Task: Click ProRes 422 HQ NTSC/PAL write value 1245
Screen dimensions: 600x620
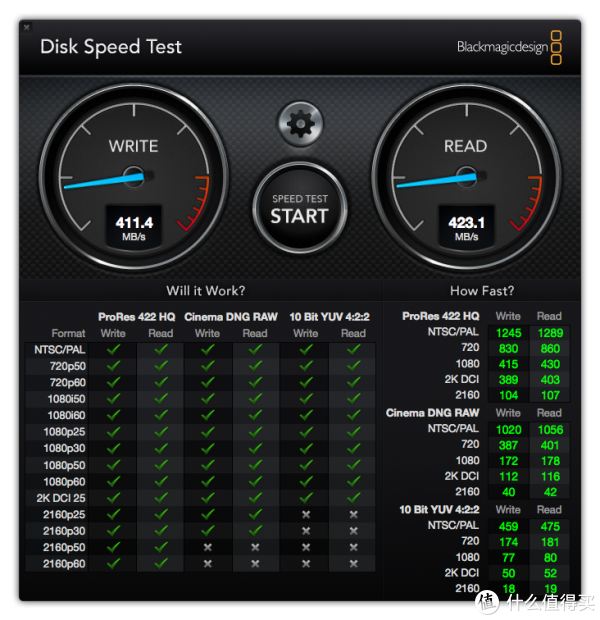Action: 509,333
